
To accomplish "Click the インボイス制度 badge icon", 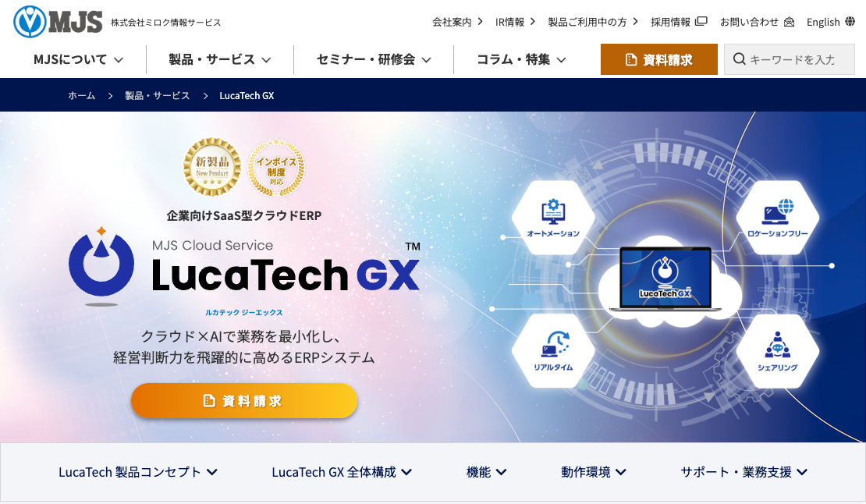I will (276, 168).
